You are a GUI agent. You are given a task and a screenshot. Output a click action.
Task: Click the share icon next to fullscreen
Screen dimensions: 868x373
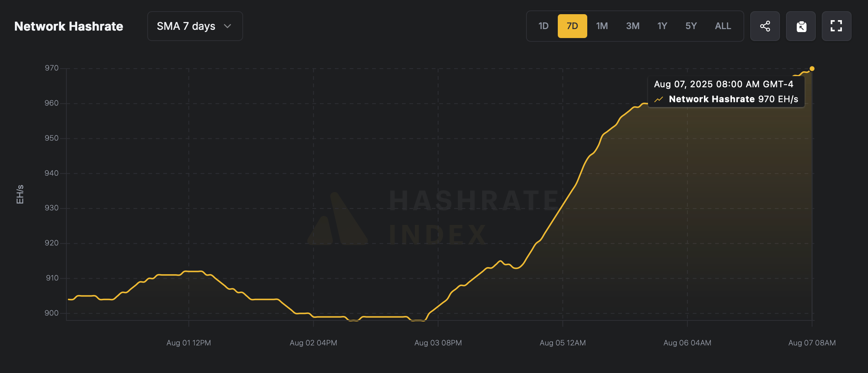tap(765, 26)
